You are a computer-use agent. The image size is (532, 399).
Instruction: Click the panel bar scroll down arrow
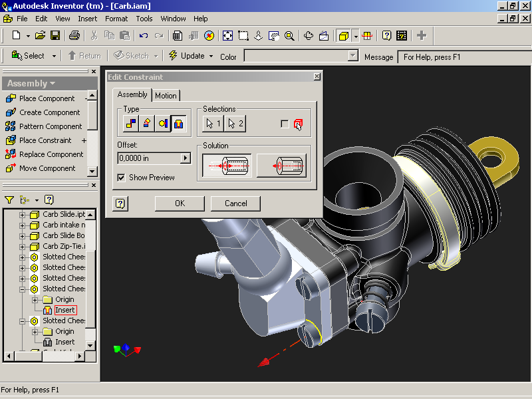(92, 172)
